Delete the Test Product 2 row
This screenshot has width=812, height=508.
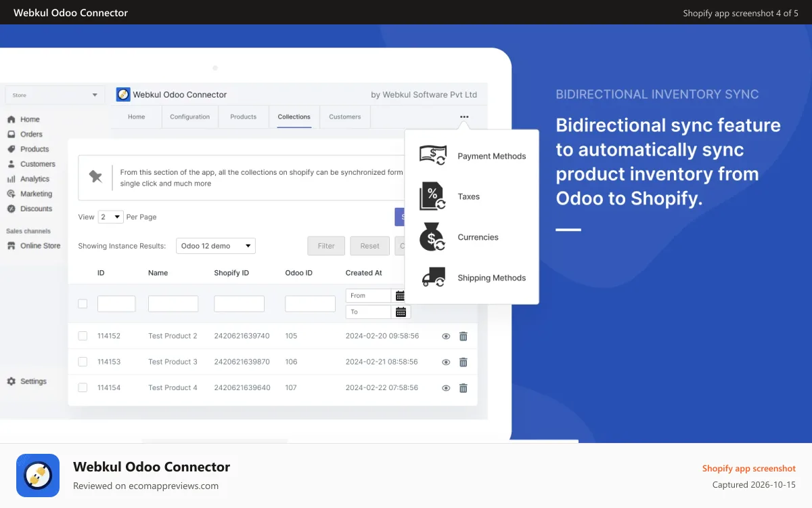pos(464,336)
